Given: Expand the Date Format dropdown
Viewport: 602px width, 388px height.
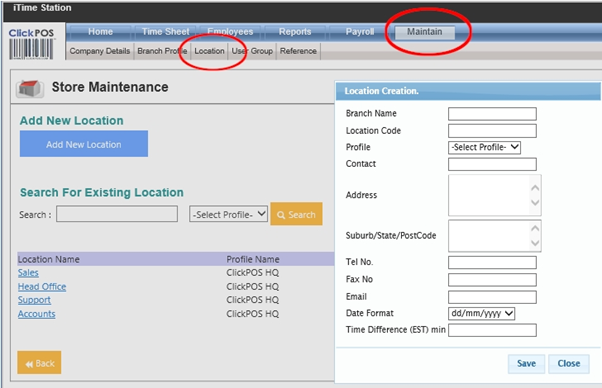Looking at the screenshot, I should [x=481, y=314].
